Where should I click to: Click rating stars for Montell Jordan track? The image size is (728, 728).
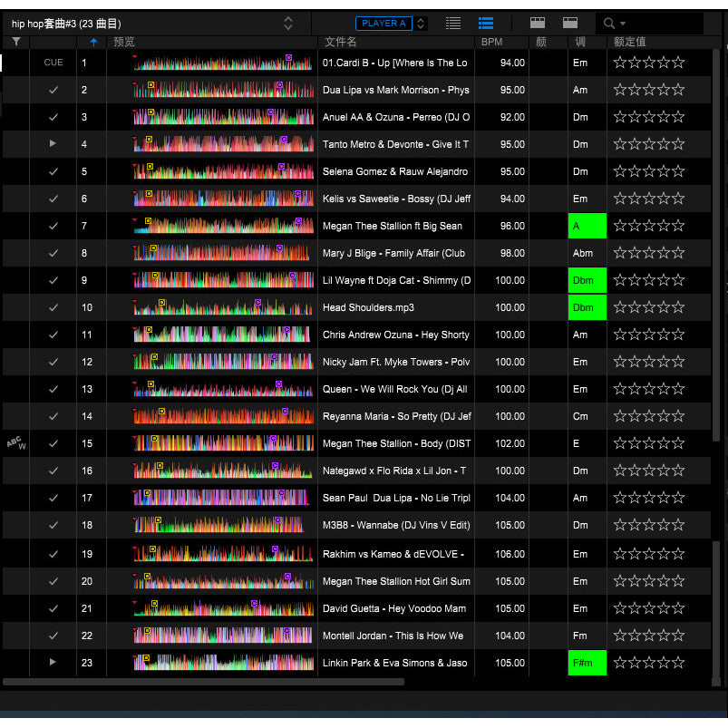(648, 636)
